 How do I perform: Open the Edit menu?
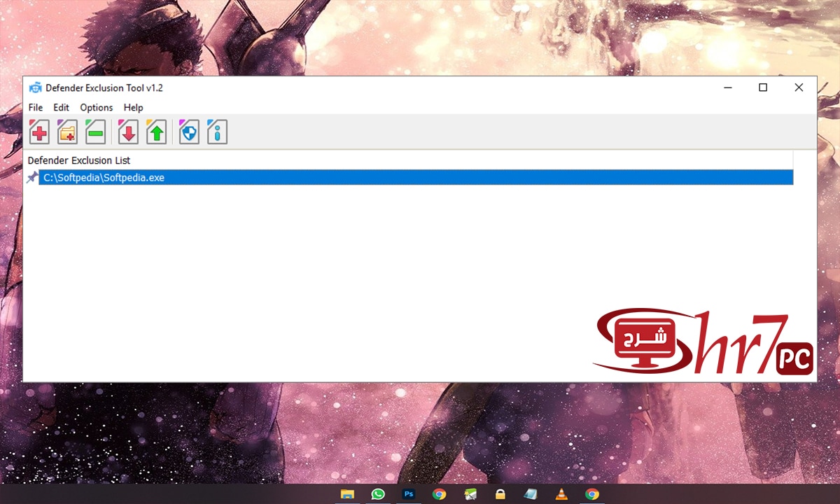click(61, 108)
